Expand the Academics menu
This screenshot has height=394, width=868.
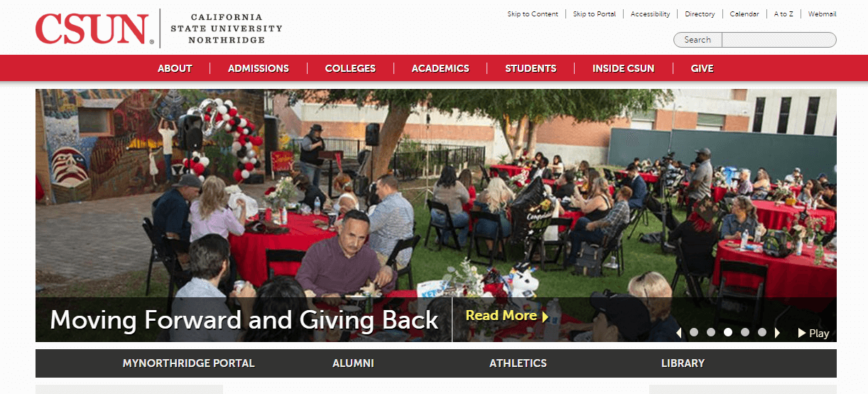point(440,68)
